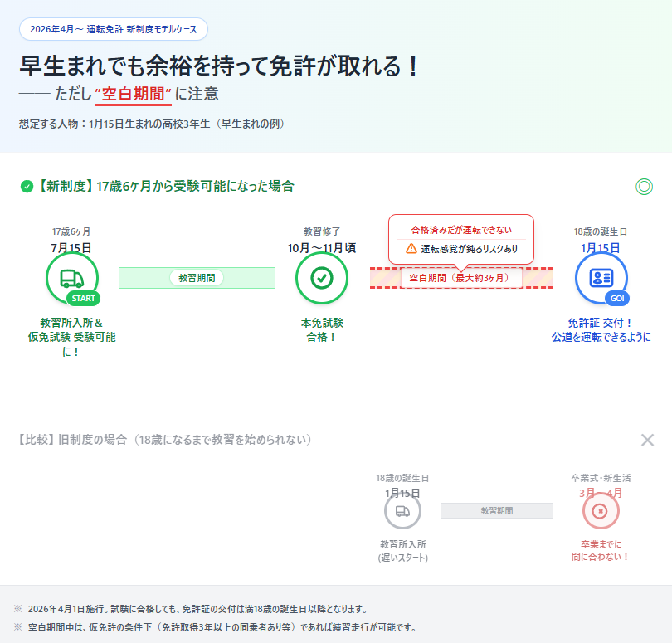Click the green START truck icon

[72, 277]
